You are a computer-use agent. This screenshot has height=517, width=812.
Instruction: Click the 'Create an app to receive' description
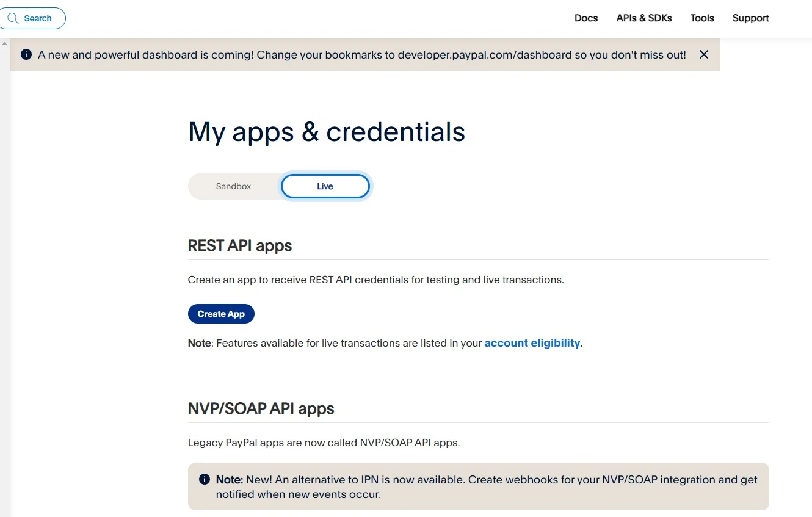point(376,280)
